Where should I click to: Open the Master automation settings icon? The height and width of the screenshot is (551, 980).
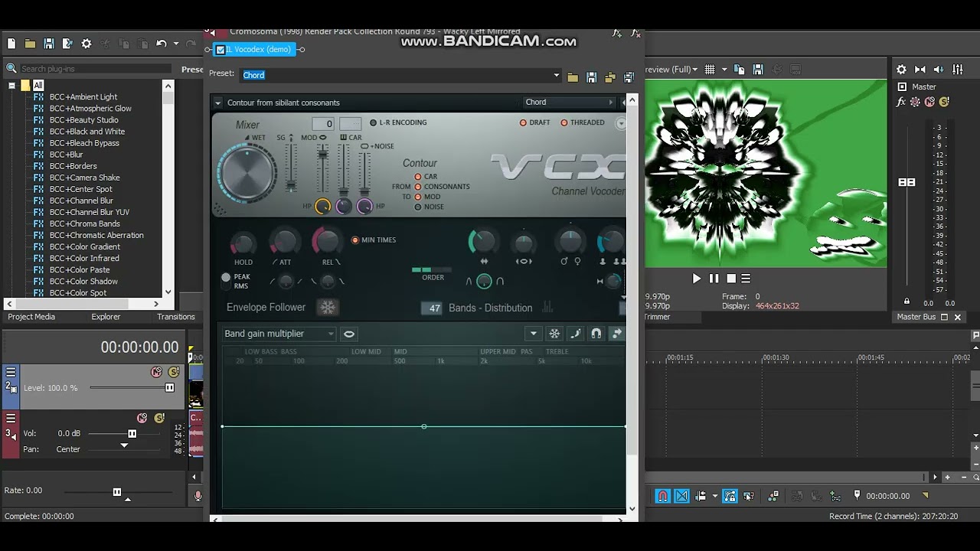click(916, 102)
